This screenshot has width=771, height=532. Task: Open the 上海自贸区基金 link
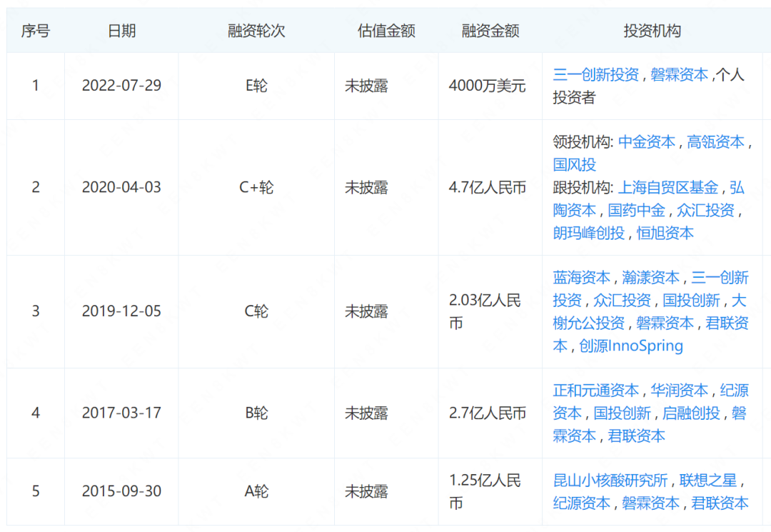coord(667,187)
